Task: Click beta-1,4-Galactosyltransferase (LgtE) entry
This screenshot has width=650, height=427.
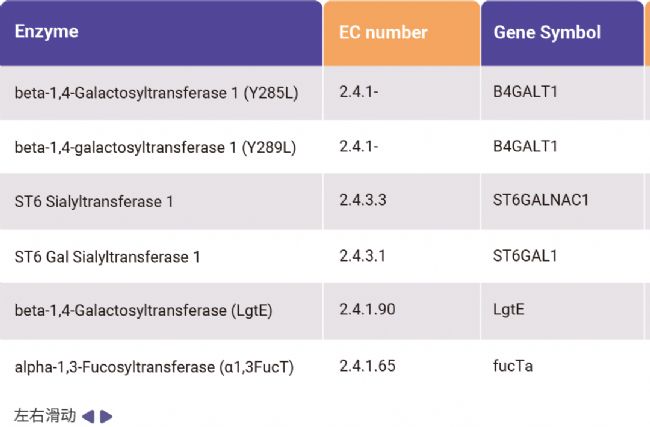Action: [143, 311]
